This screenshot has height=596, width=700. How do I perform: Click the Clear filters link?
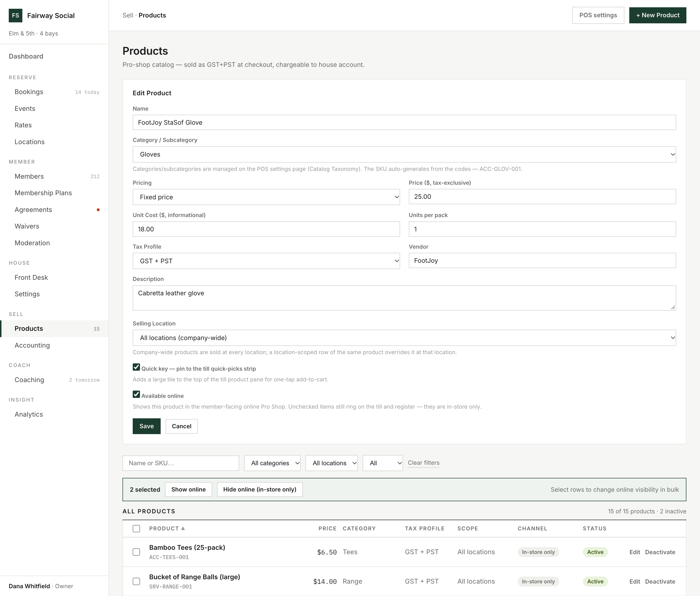[424, 463]
